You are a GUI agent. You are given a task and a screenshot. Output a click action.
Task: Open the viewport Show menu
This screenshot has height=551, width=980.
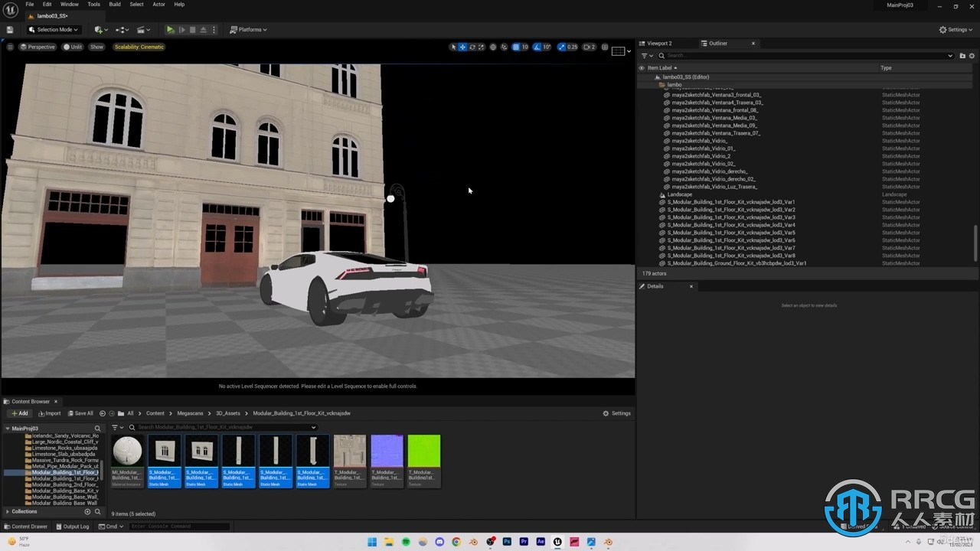click(x=96, y=47)
